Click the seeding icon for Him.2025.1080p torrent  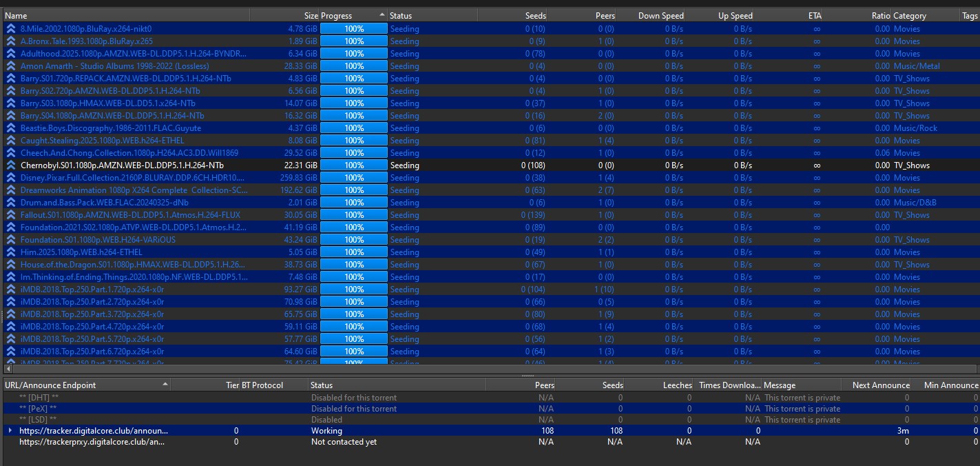click(x=10, y=252)
